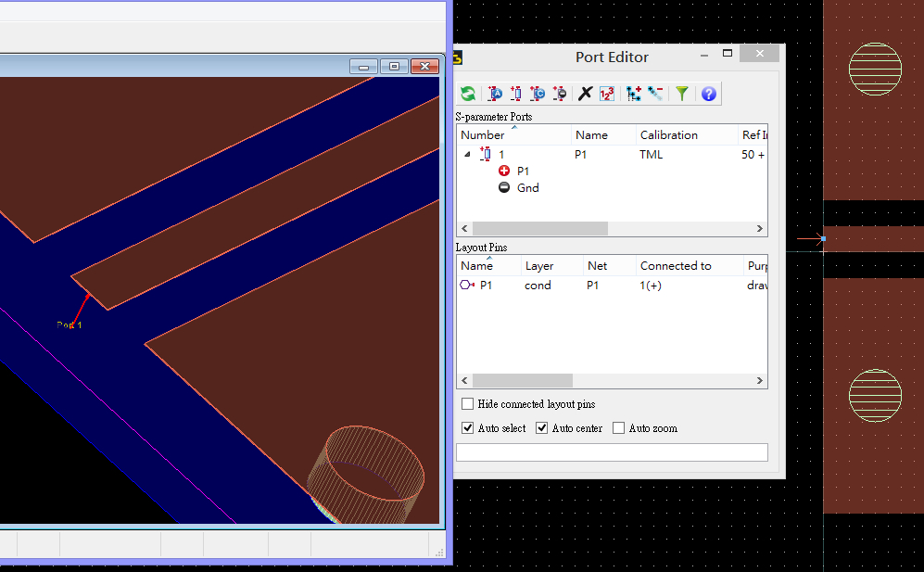Uncheck the Auto select checkbox
This screenshot has width=924, height=572.
tap(467, 428)
